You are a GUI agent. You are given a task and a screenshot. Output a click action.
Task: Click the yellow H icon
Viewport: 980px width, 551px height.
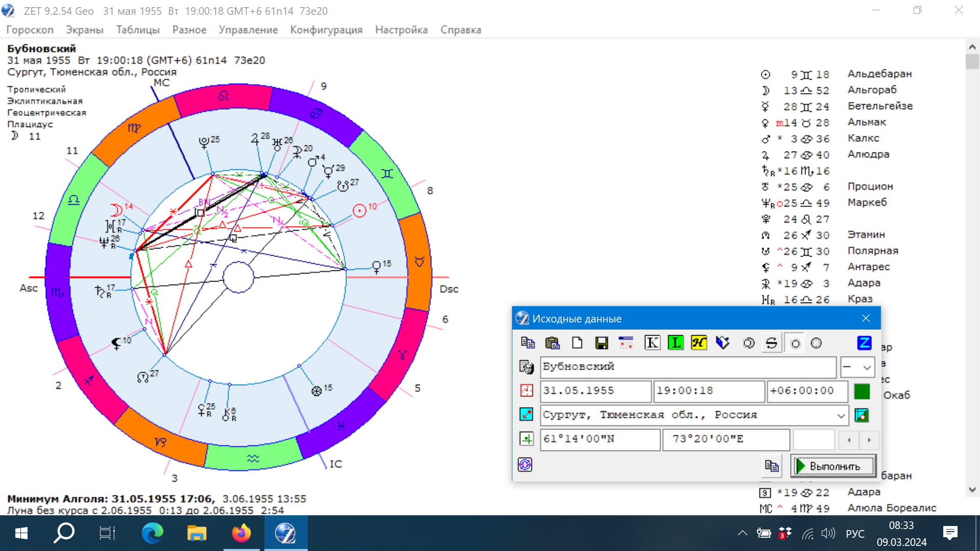pyautogui.click(x=699, y=343)
